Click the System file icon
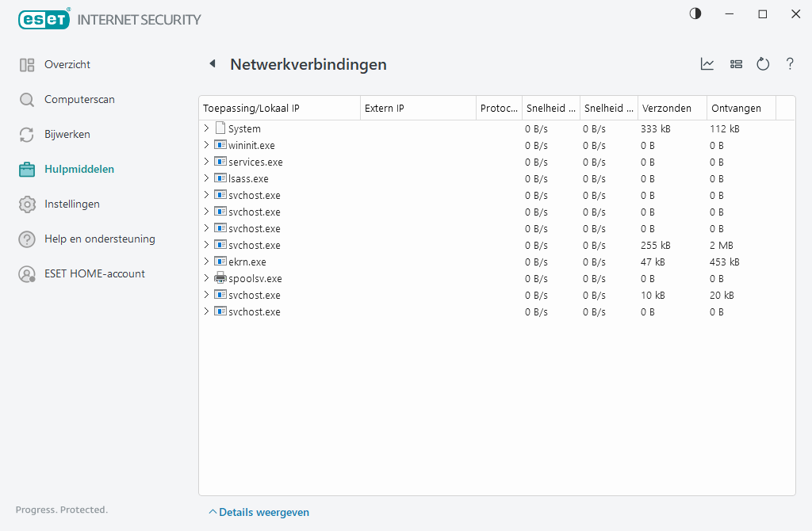812x531 pixels. coord(220,128)
